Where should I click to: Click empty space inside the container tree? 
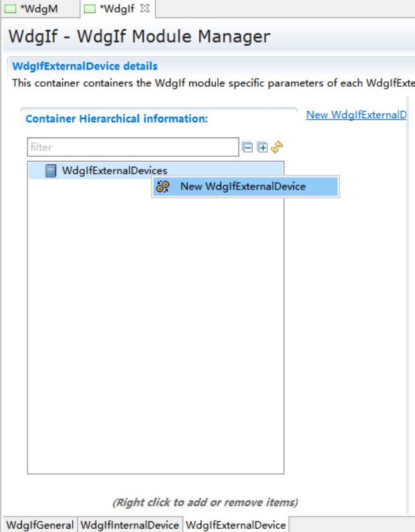point(155,334)
